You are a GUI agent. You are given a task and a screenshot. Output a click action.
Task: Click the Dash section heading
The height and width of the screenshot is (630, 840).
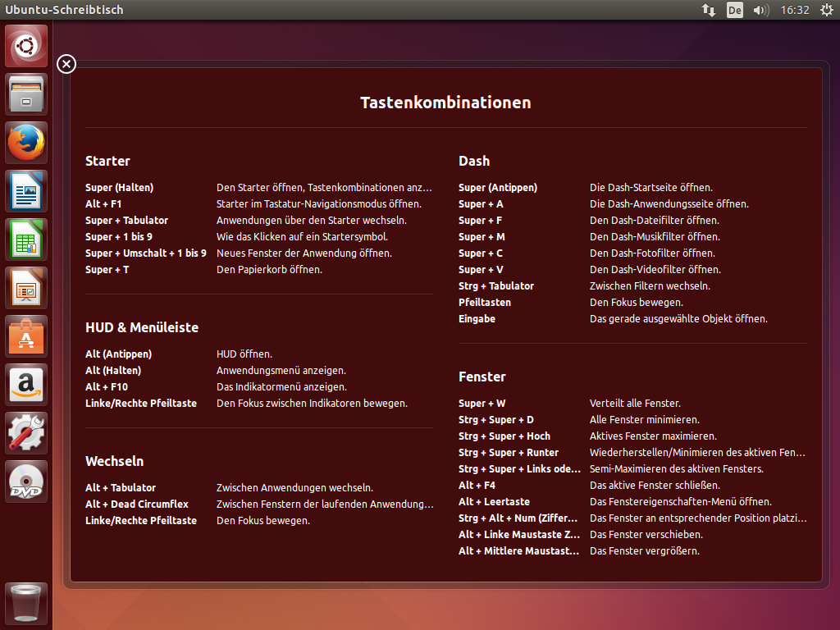474,161
